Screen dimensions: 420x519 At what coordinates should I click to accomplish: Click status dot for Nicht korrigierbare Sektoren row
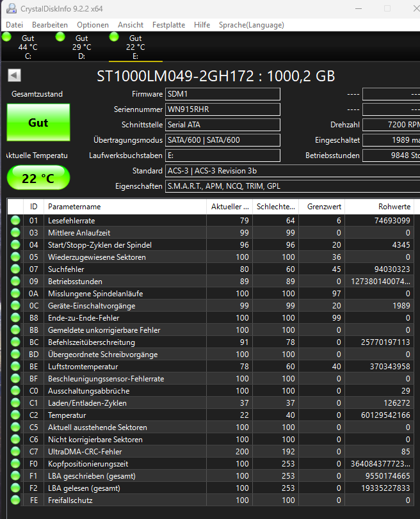[x=15, y=439]
